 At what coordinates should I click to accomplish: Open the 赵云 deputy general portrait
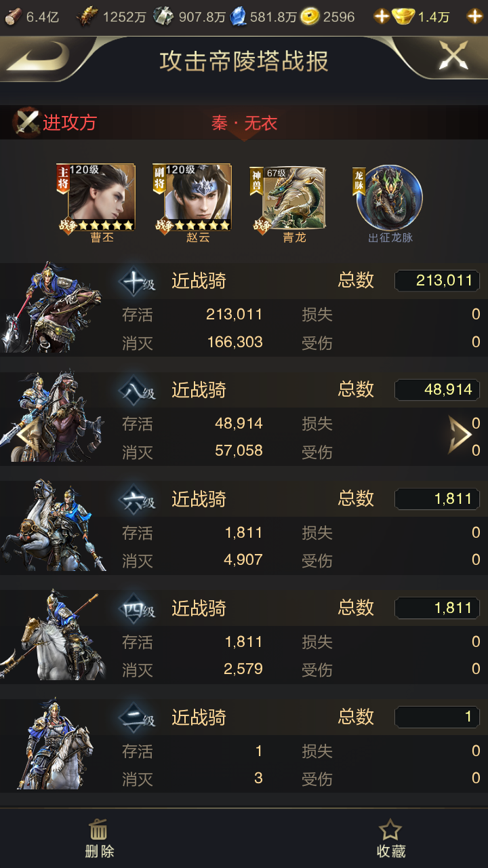[x=192, y=198]
